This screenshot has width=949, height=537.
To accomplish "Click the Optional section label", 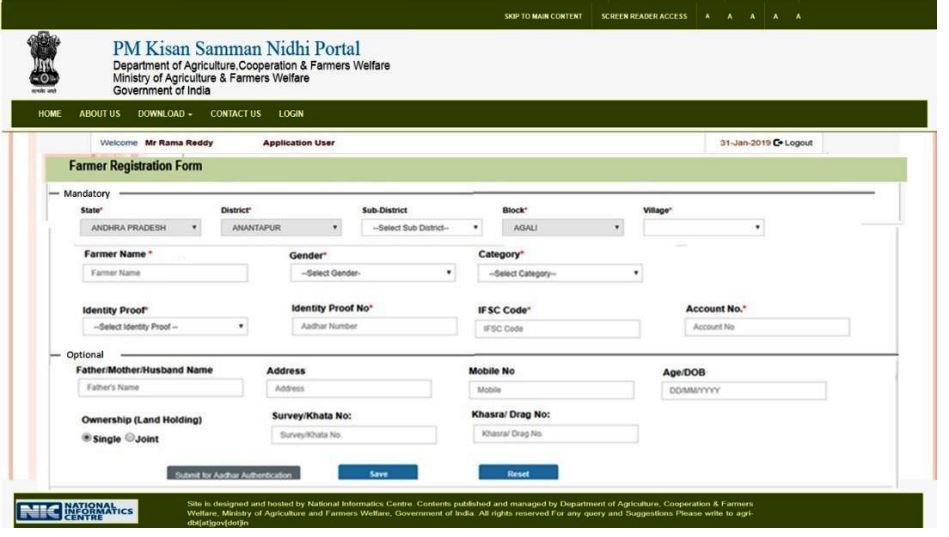I will (85, 355).
